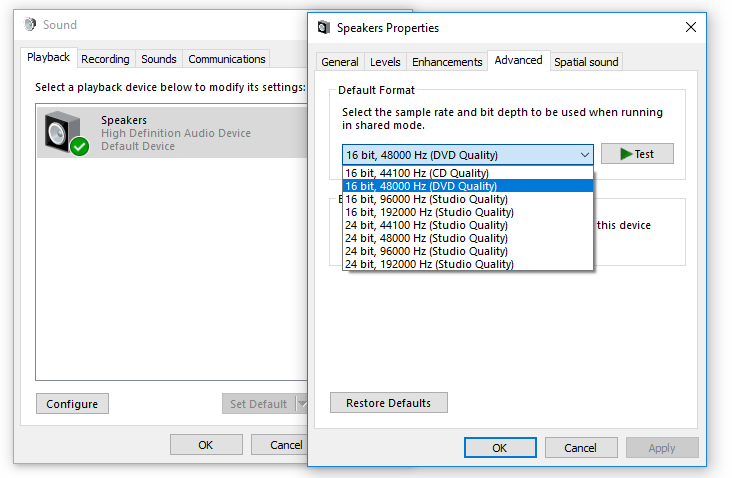Select Speakers High Definition Audio Device entry
Viewport: 732px width, 478px height.
point(172,133)
